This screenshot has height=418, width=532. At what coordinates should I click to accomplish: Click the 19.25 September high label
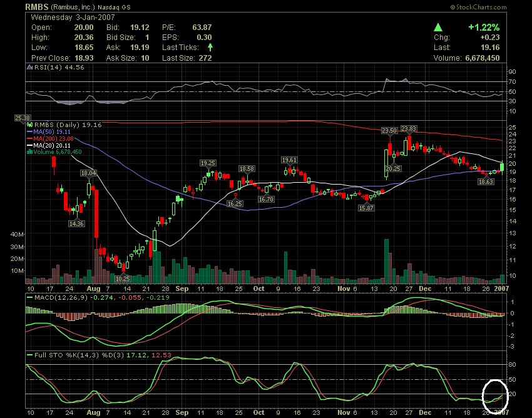pyautogui.click(x=208, y=163)
